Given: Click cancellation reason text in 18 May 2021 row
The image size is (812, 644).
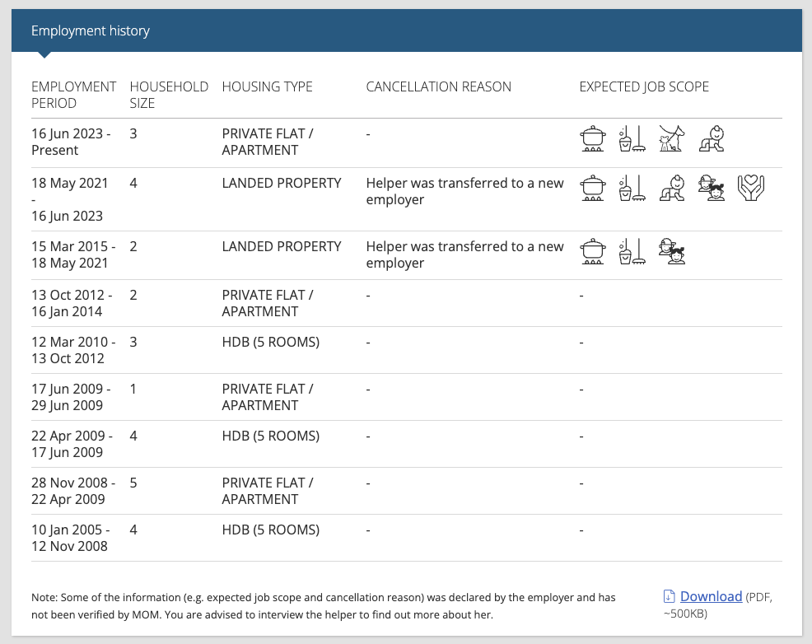Looking at the screenshot, I should pyautogui.click(x=464, y=191).
